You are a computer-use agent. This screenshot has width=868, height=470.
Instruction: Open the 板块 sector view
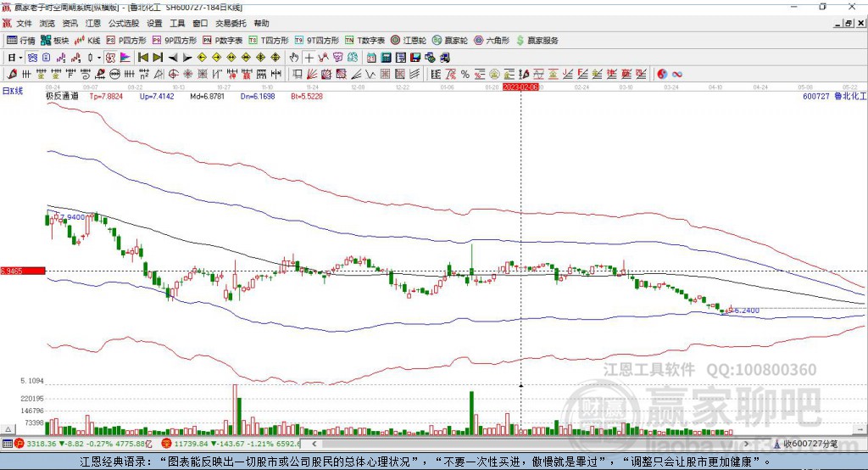coord(55,41)
